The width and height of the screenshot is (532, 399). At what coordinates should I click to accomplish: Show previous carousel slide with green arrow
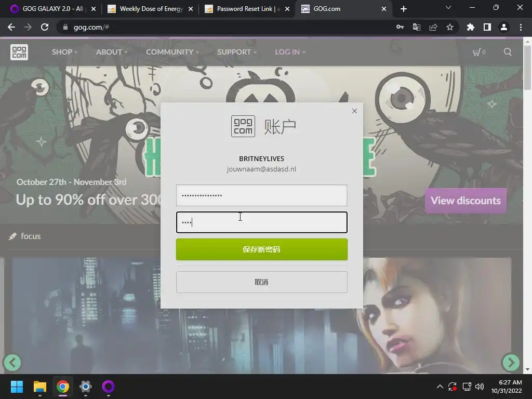tap(12, 363)
